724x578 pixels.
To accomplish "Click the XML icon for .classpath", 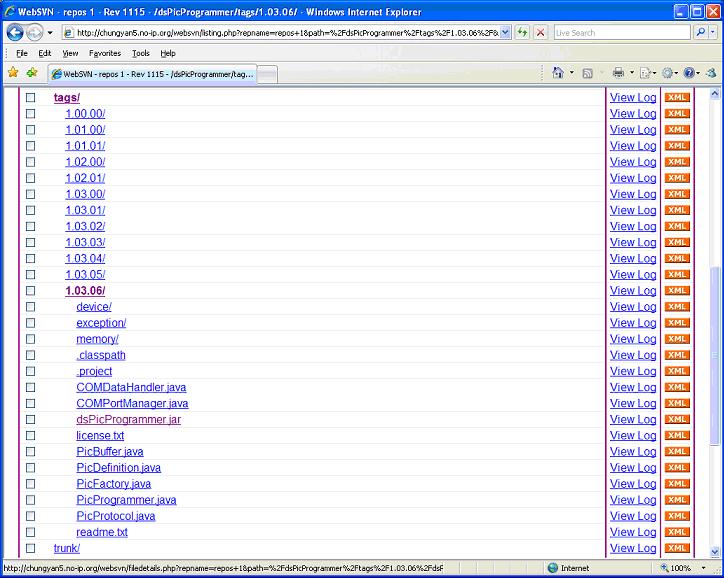I will pos(677,355).
